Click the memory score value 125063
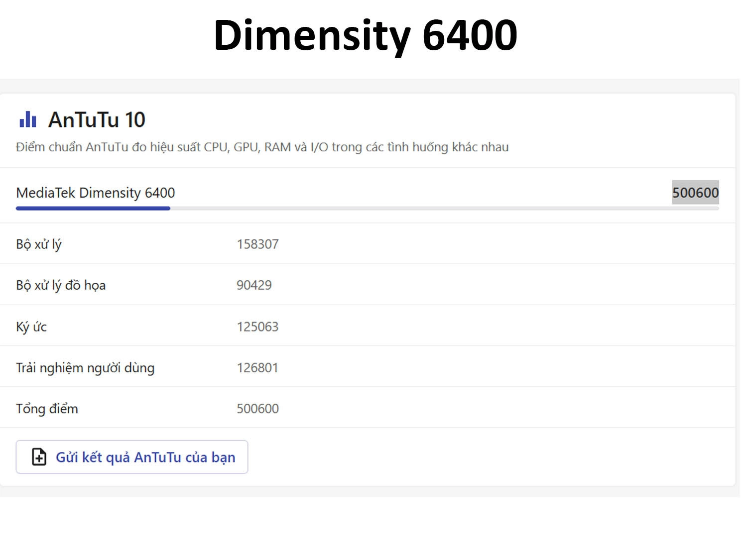The image size is (747, 560). (x=257, y=327)
